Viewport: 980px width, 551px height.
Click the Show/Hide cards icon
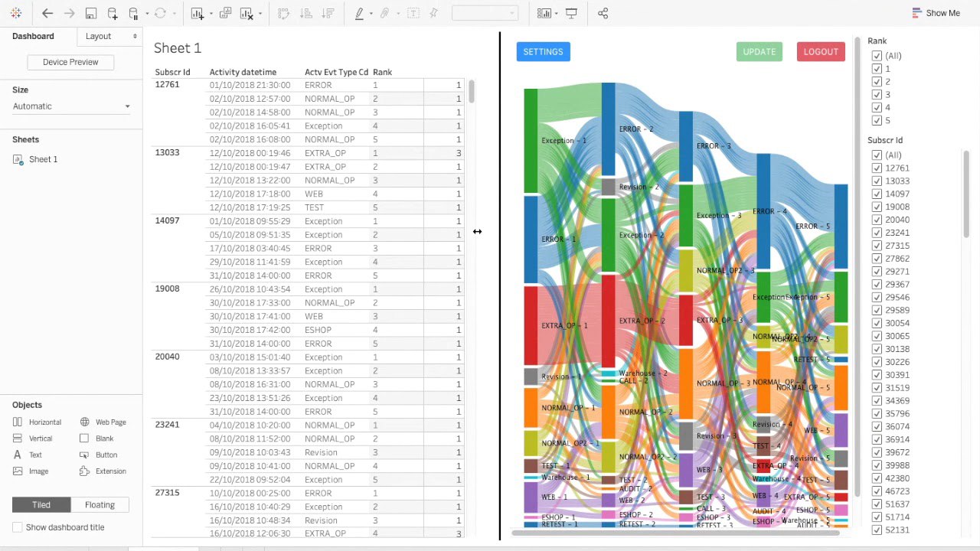click(544, 13)
